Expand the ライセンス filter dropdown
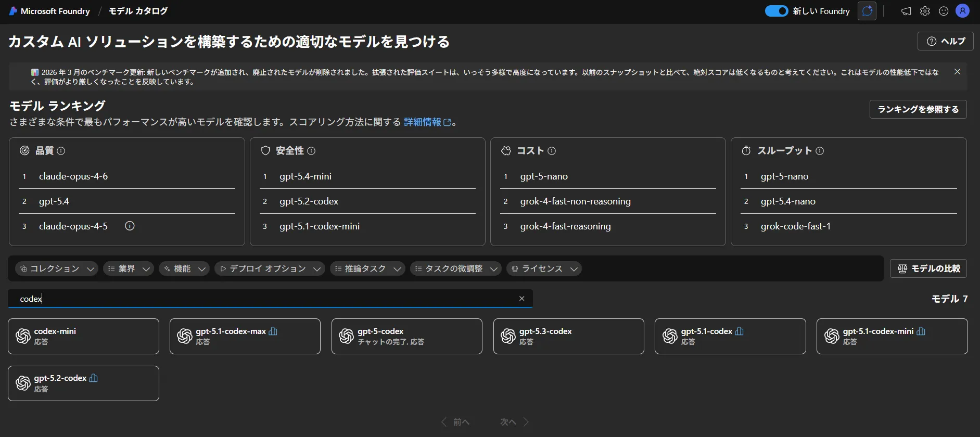 point(544,268)
